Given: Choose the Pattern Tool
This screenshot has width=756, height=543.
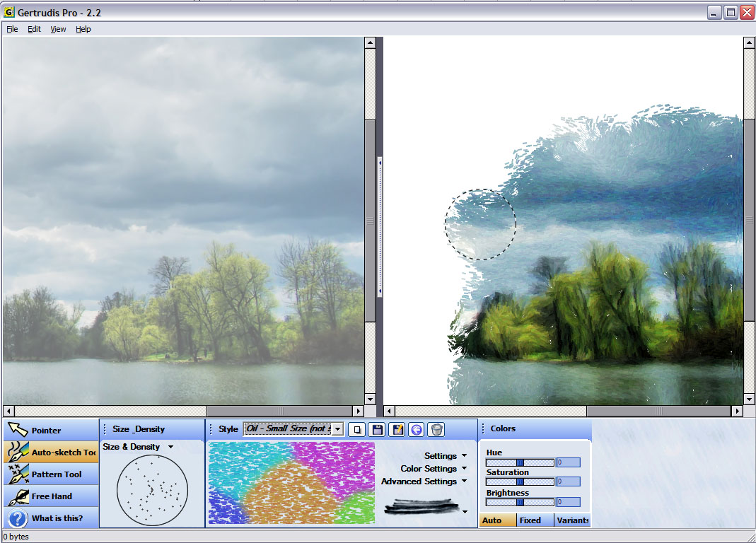Looking at the screenshot, I should [x=50, y=474].
